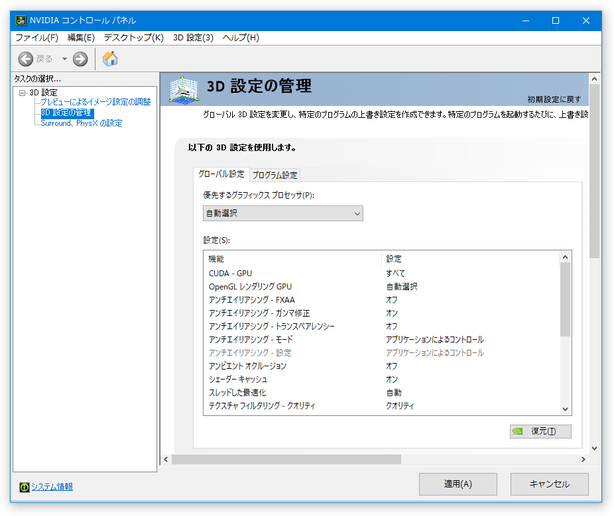Open the システム情報 link
Screen dimensions: 614x516
pyautogui.click(x=52, y=487)
